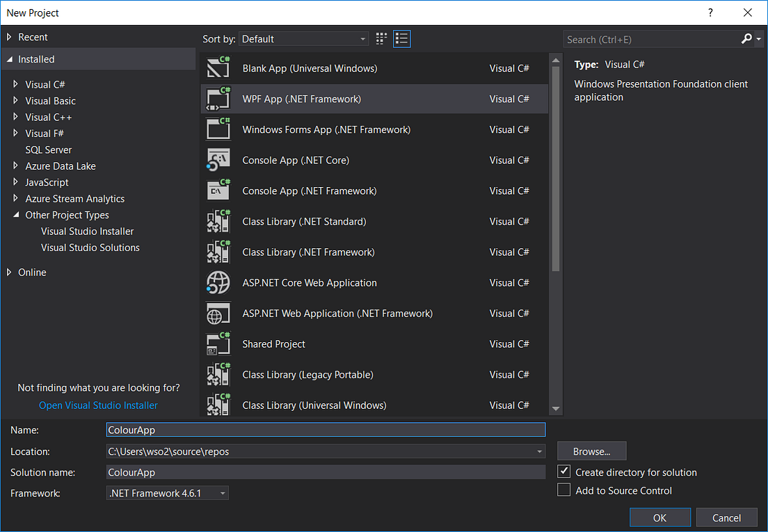The height and width of the screenshot is (532, 768).
Task: Click the search magnifier icon
Action: coord(744,39)
